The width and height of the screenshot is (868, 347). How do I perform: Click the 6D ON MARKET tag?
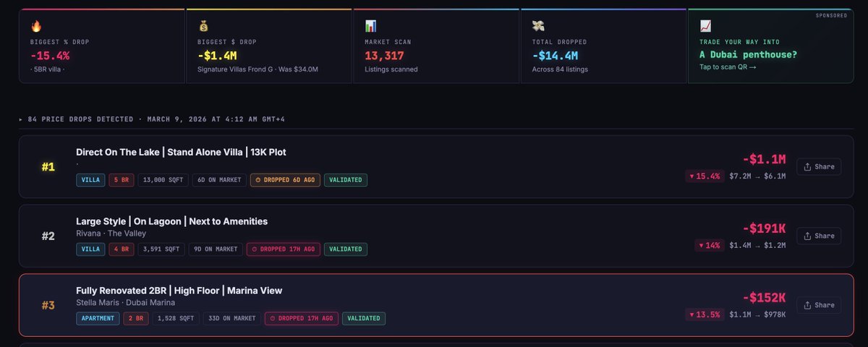tap(219, 180)
